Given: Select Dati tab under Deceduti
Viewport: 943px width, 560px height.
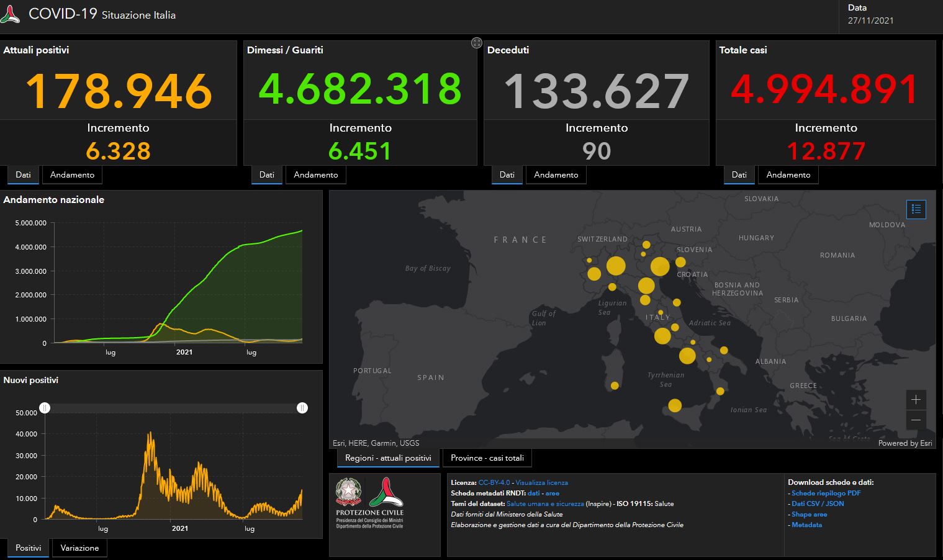Looking at the screenshot, I should click(x=507, y=175).
